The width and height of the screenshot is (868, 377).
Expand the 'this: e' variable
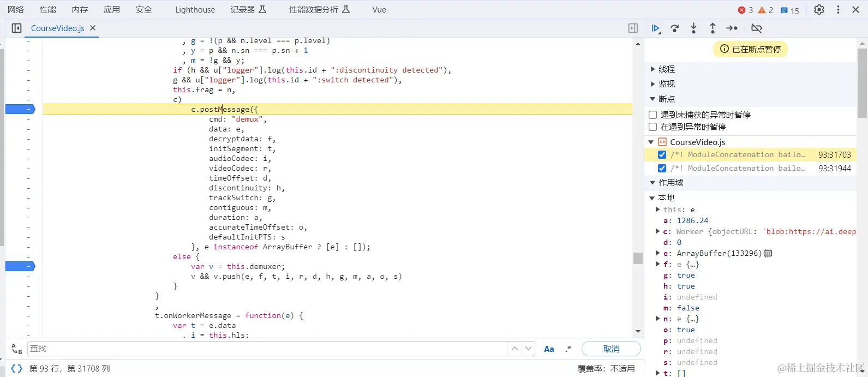(x=658, y=210)
